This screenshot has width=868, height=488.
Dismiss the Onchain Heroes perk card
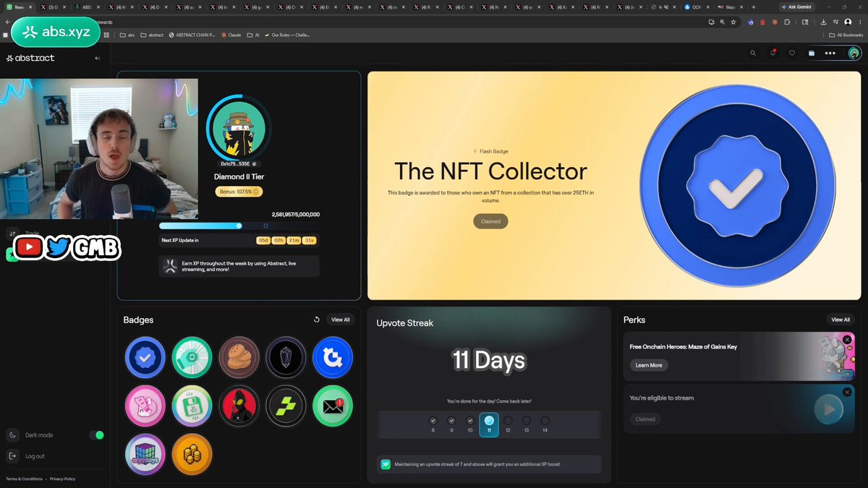pos(847,339)
